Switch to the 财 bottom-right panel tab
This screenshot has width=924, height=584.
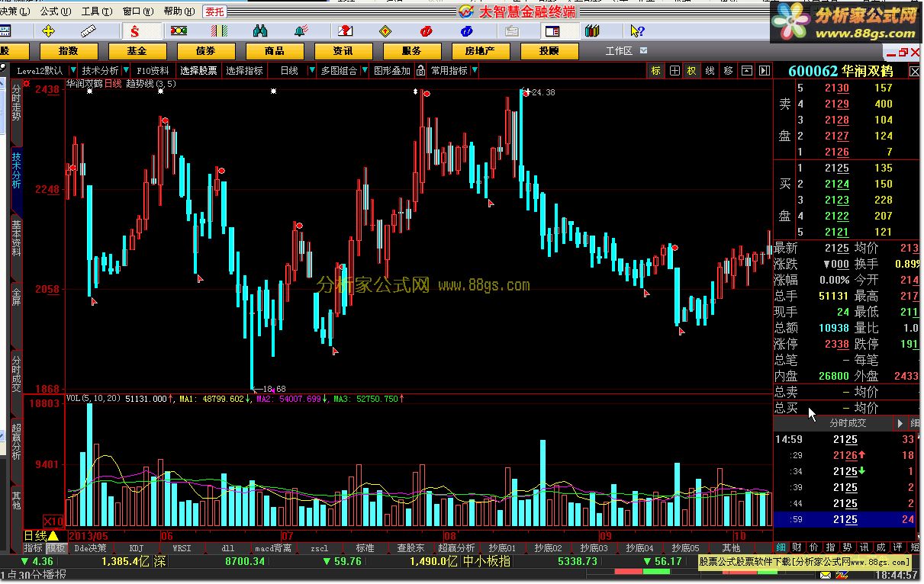[797, 547]
